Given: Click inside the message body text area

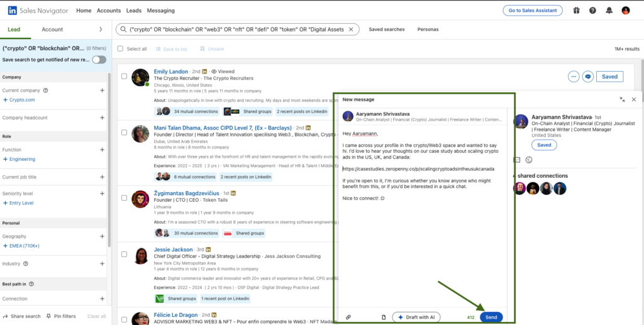Looking at the screenshot, I should [421, 251].
